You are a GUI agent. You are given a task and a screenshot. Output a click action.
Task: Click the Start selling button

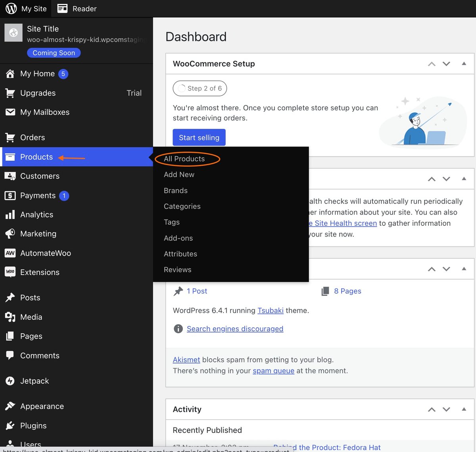[199, 137]
